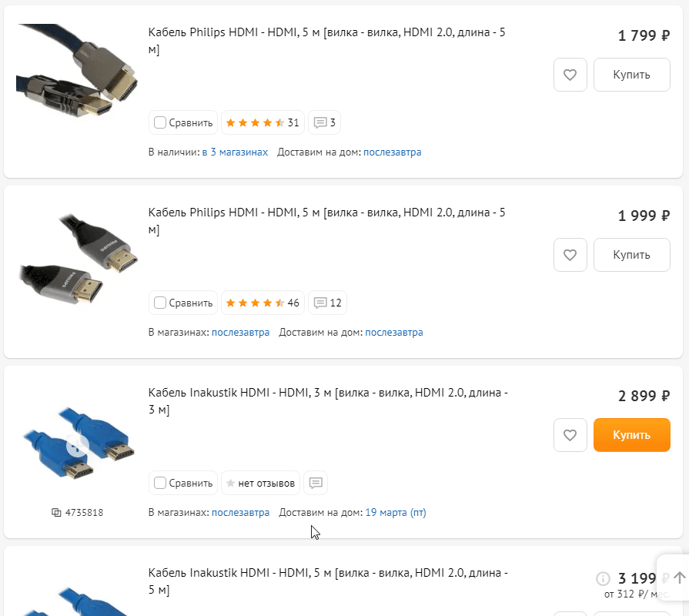
Task: Add 1 799 ₽ Philips cable to wishlist
Action: tap(570, 75)
